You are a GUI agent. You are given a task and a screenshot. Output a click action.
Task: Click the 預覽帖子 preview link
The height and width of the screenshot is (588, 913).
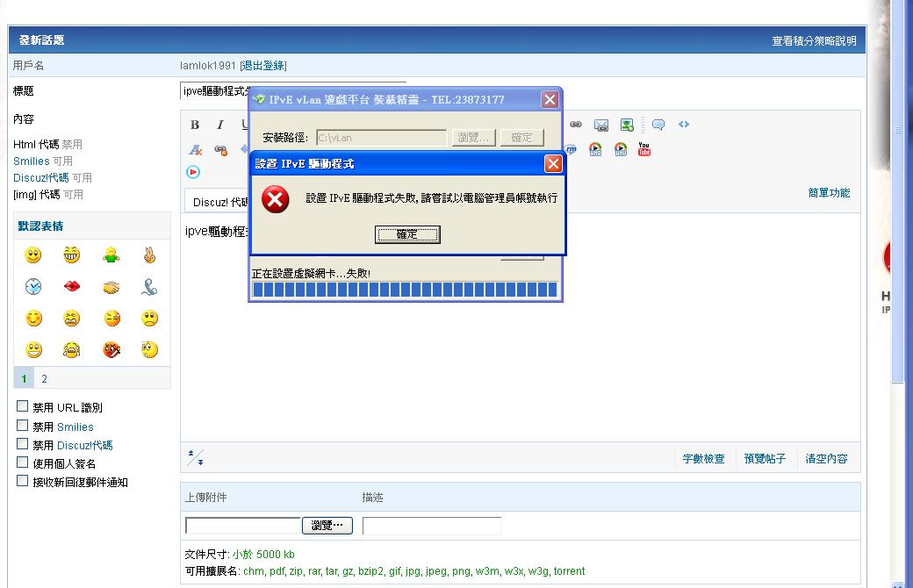(765, 459)
